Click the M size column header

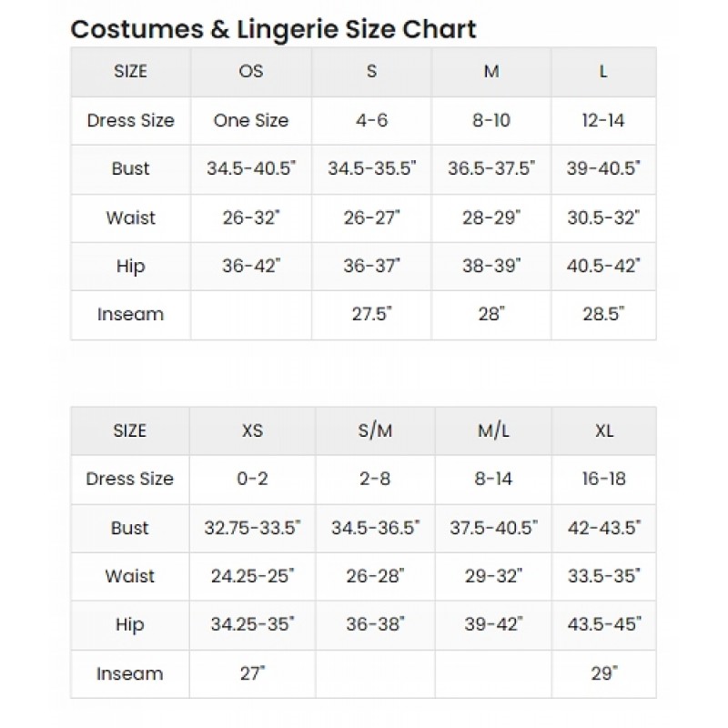click(491, 72)
